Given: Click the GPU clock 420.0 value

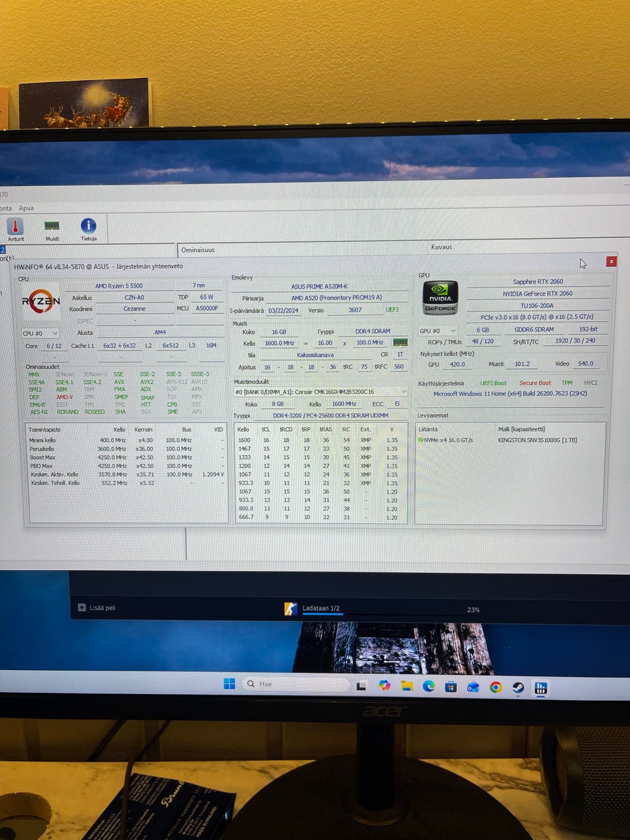Looking at the screenshot, I should point(457,364).
